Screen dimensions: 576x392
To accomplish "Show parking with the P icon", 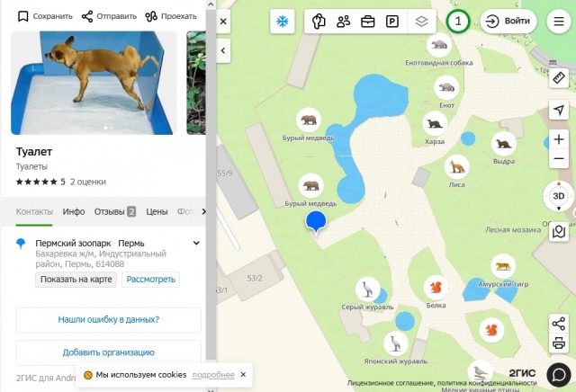I will click(x=392, y=22).
